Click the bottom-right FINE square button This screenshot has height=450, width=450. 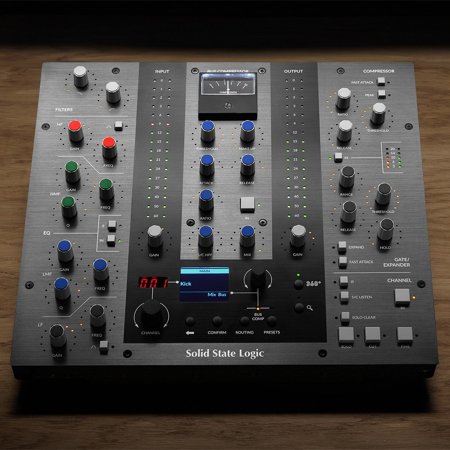405,335
